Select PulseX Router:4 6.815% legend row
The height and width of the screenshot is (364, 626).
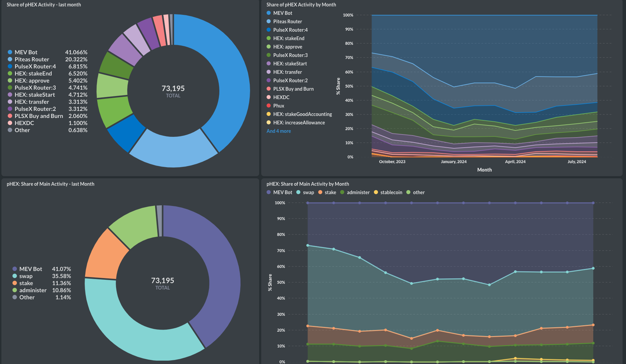[48, 66]
